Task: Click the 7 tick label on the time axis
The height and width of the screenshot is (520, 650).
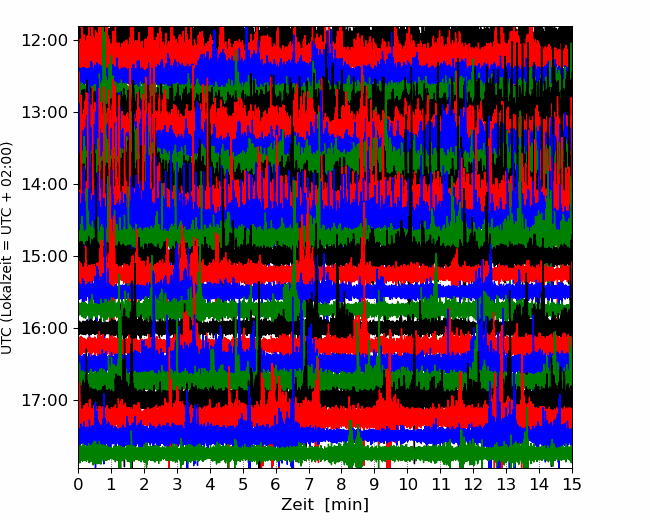Action: [x=309, y=484]
